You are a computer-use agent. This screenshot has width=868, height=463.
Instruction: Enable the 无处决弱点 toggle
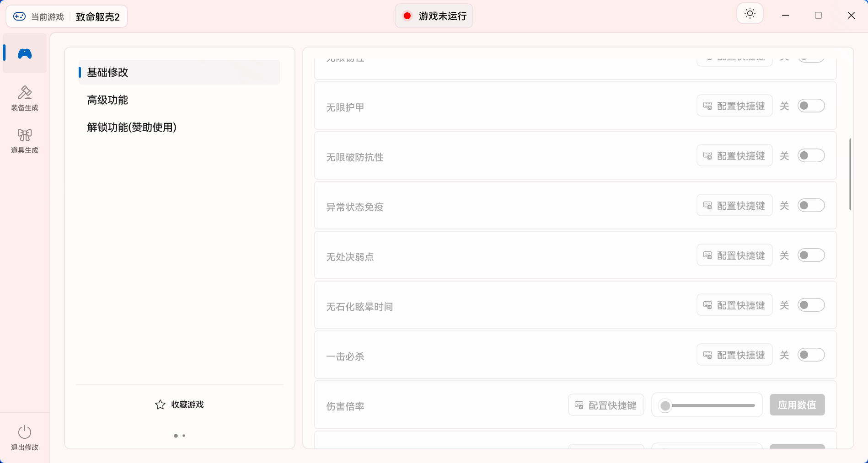tap(811, 255)
